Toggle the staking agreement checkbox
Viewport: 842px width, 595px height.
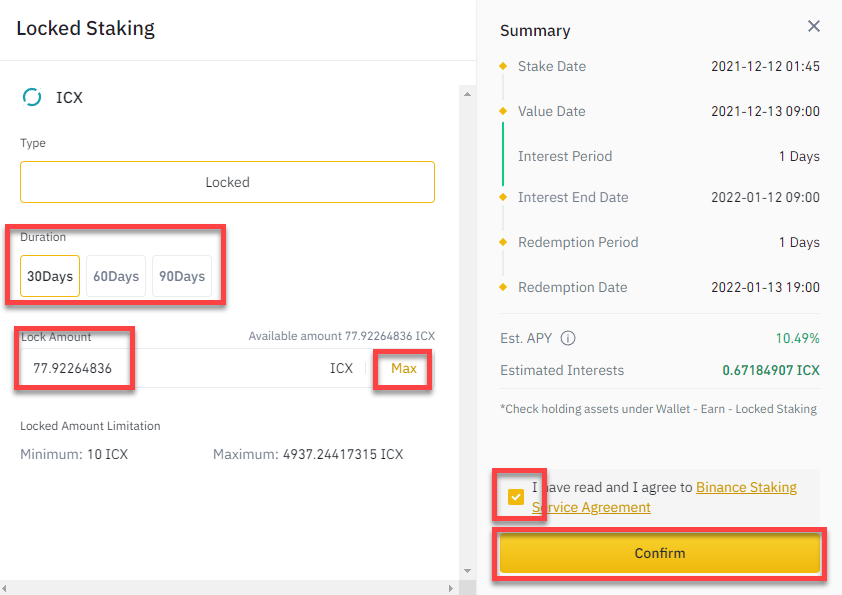point(516,497)
